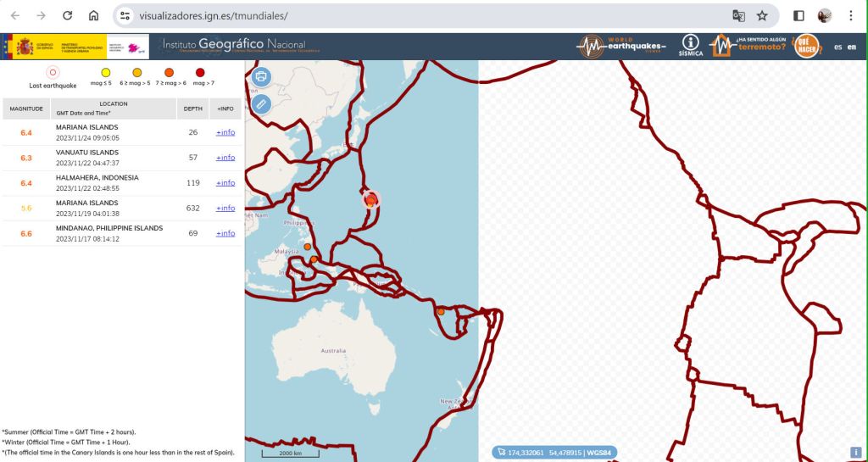Viewport: 868px width, 462px height.
Task: Switch language to English 'en'
Action: (x=851, y=47)
